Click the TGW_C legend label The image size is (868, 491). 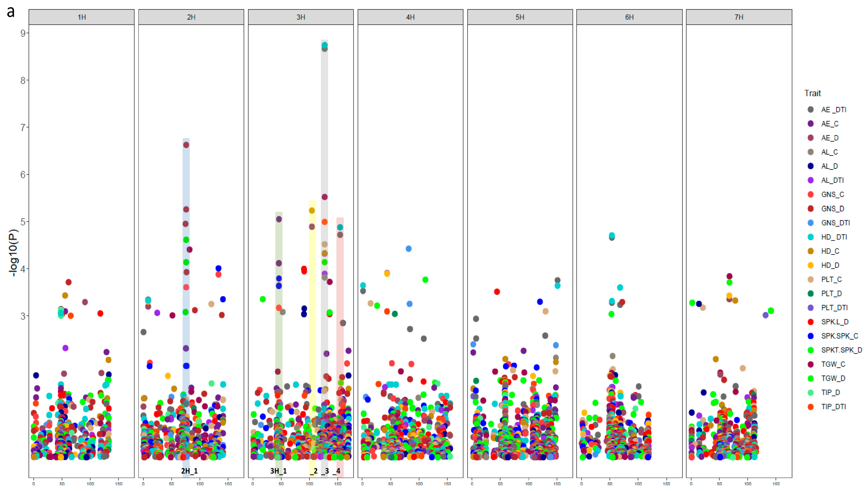click(833, 364)
